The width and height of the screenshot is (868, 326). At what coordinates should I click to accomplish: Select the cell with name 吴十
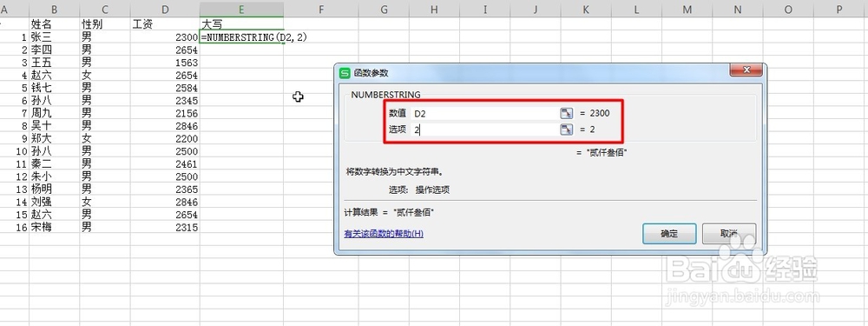[54, 126]
